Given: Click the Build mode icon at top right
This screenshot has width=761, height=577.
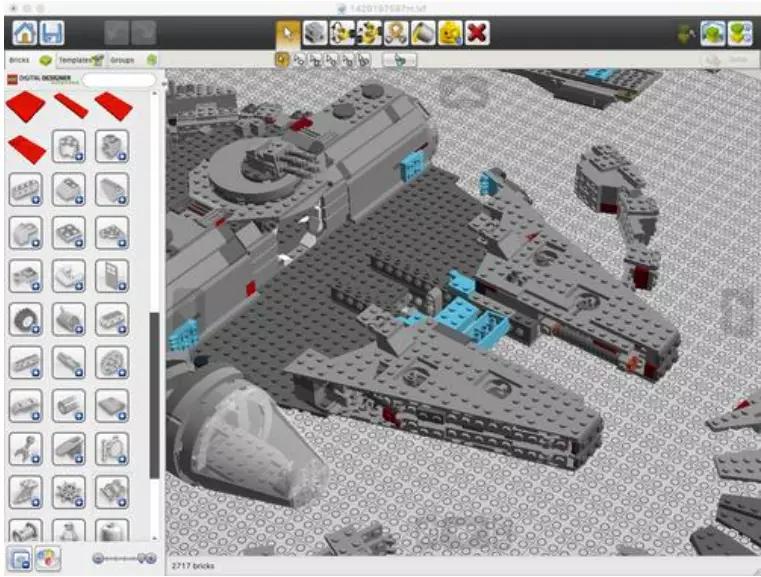Looking at the screenshot, I should coord(686,34).
